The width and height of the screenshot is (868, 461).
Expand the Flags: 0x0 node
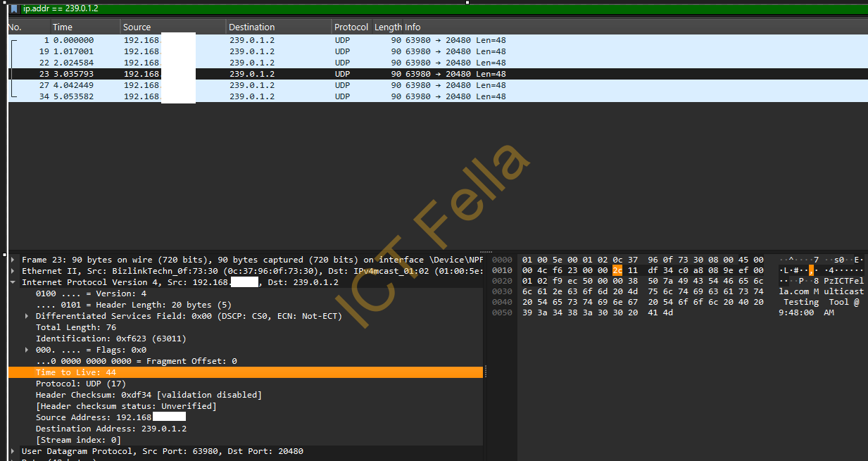click(x=27, y=349)
